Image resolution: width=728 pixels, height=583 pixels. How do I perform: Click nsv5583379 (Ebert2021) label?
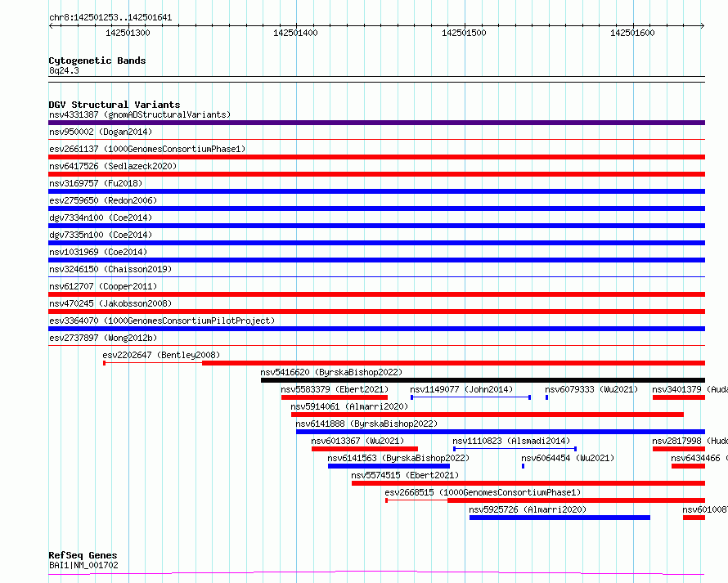(335, 389)
